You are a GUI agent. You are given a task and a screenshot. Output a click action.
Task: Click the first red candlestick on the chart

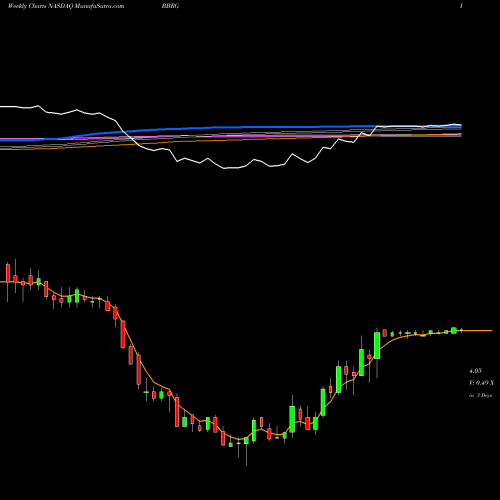(8, 273)
